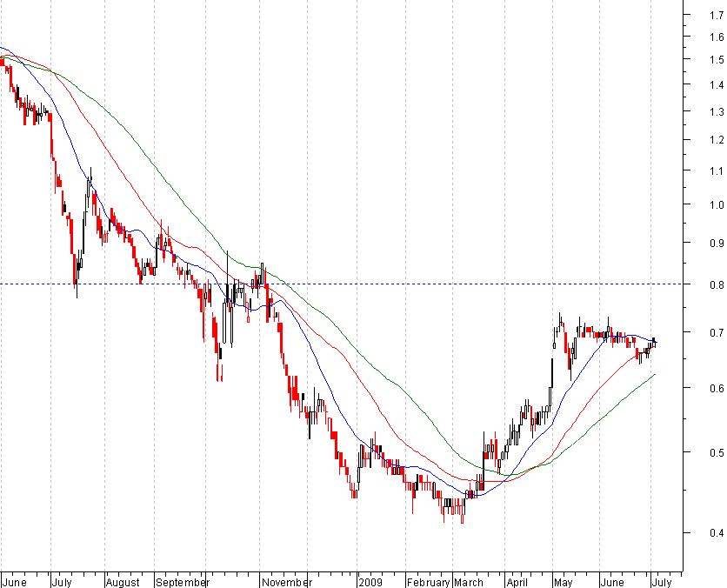The image size is (727, 588).
Task: Select the 0.9 price level label
Action: (717, 243)
